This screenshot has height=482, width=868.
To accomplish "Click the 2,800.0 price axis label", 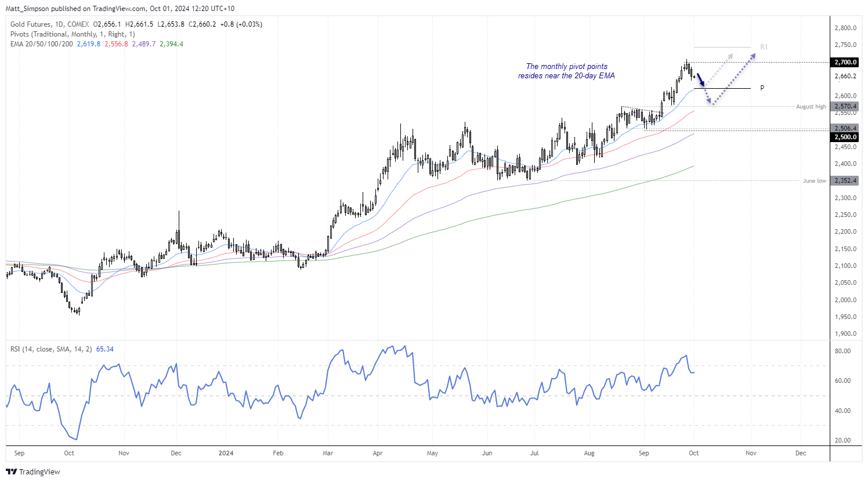I will point(845,28).
